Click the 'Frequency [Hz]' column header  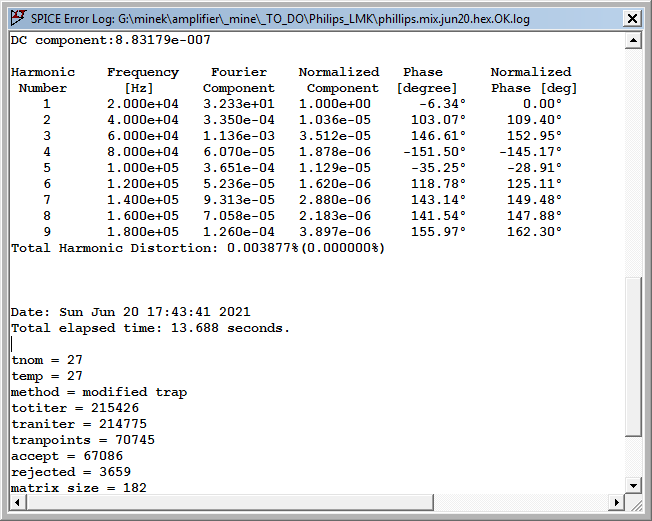pyautogui.click(x=143, y=80)
